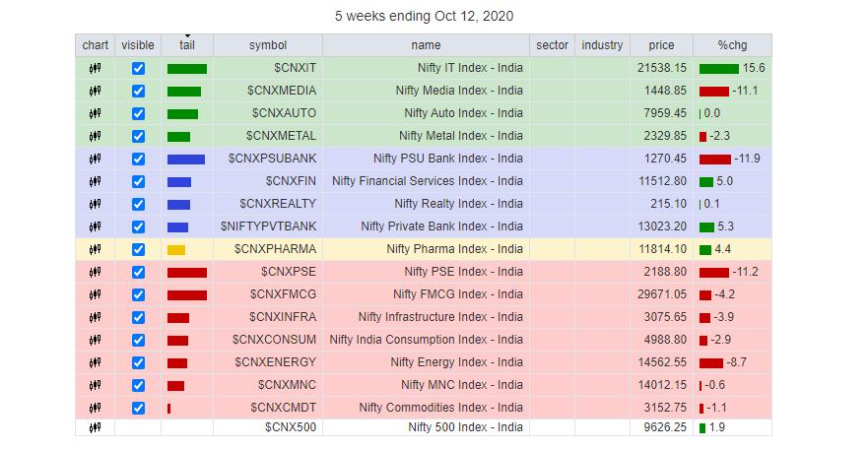The image size is (868, 450).
Task: Sort by price column header
Action: pyautogui.click(x=661, y=45)
